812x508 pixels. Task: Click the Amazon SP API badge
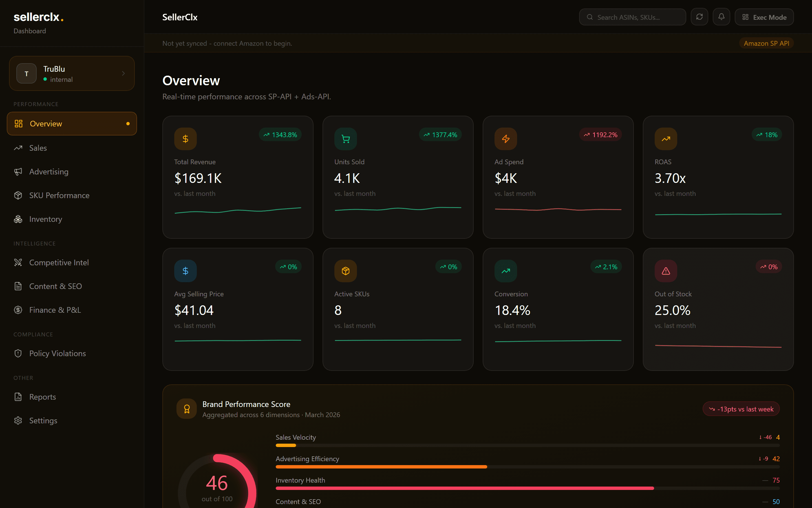click(766, 43)
